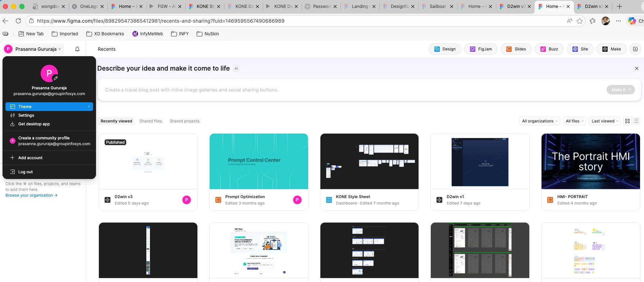Screen dimensions: 644x282
Task: Create a new FigJam file
Action: 481,49
